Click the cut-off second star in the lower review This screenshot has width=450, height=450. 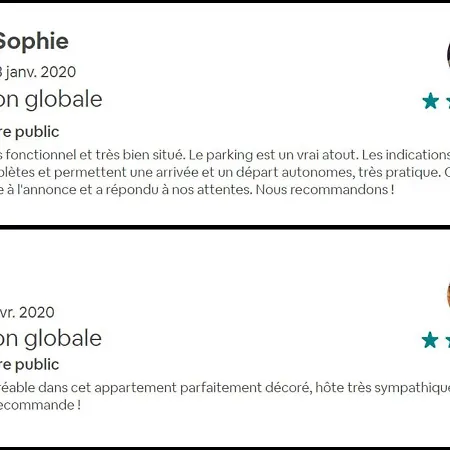(448, 340)
